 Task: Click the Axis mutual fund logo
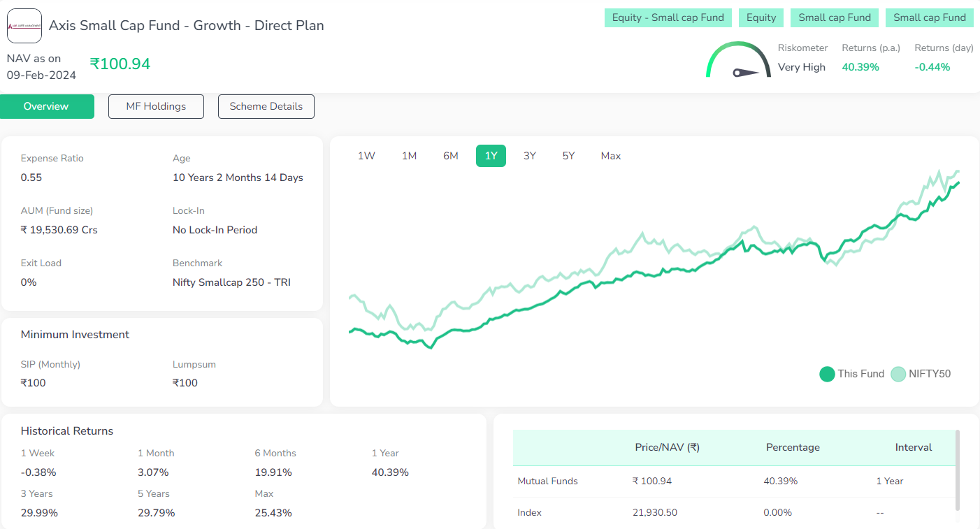pyautogui.click(x=24, y=25)
